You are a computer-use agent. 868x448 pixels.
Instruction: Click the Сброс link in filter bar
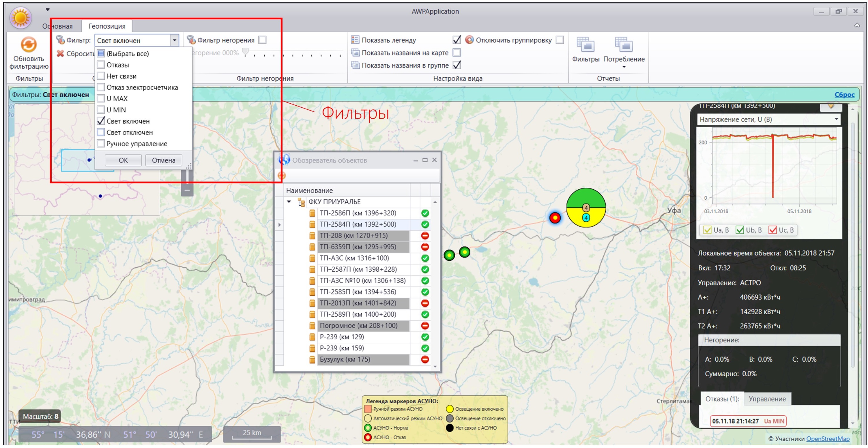[844, 95]
